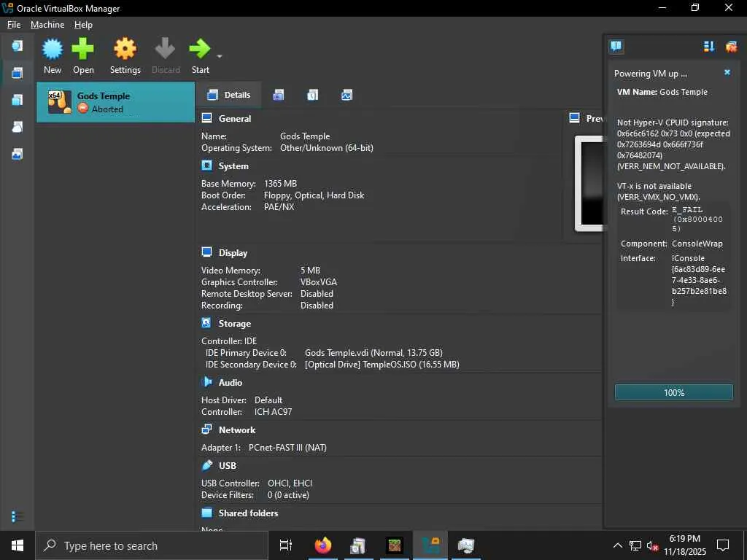This screenshot has height=560, width=747.
Task: Click the Shared folders section header
Action: click(x=248, y=513)
